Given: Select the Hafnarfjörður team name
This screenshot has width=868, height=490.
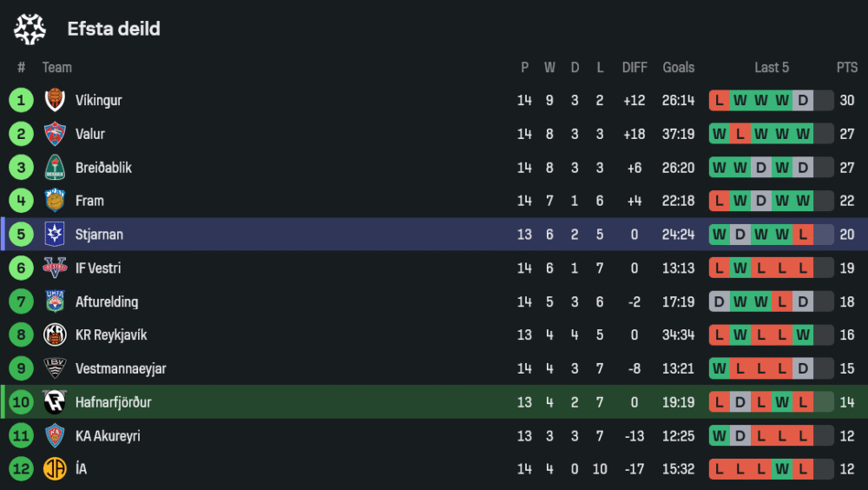Looking at the screenshot, I should [x=114, y=402].
